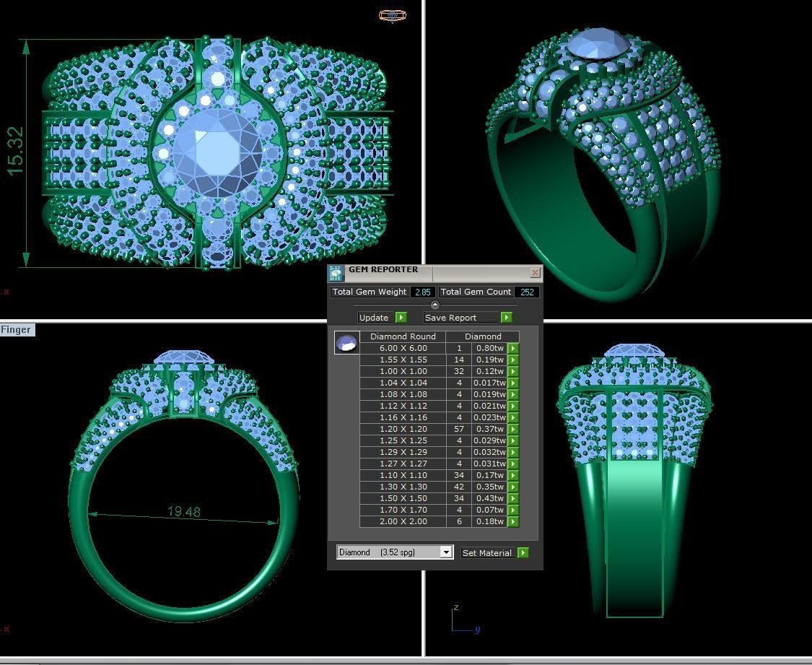Click the count 57 cell

[459, 429]
